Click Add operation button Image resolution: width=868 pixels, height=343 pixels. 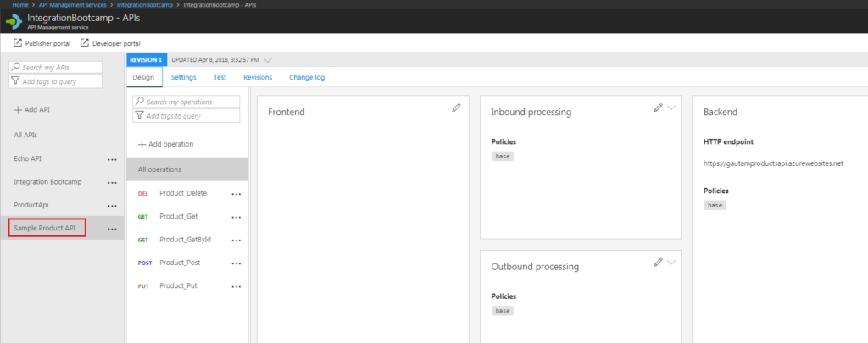[x=165, y=144]
